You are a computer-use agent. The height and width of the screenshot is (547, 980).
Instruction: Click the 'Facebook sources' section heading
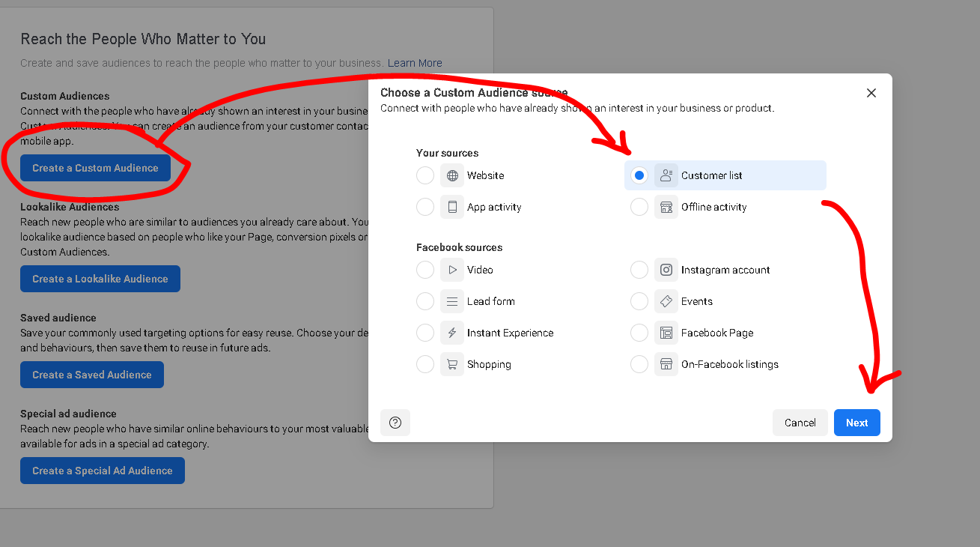(x=460, y=247)
